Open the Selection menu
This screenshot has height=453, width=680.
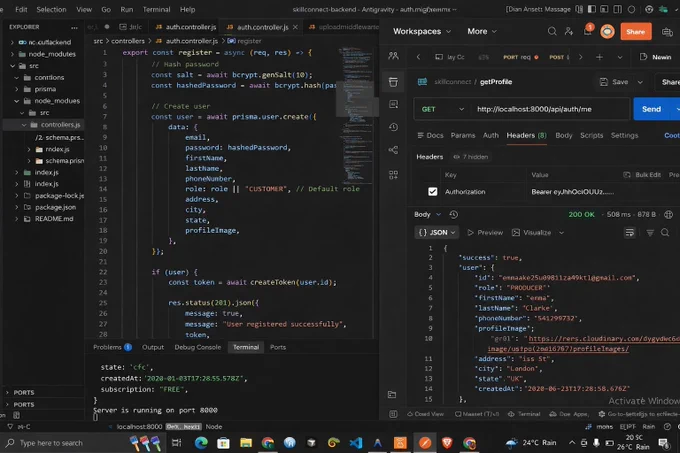pos(51,10)
